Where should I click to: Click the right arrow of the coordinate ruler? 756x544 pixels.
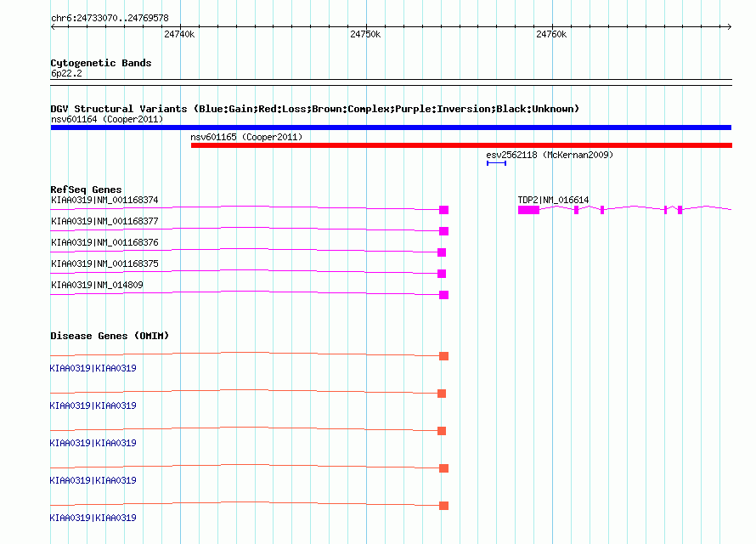pos(729,26)
